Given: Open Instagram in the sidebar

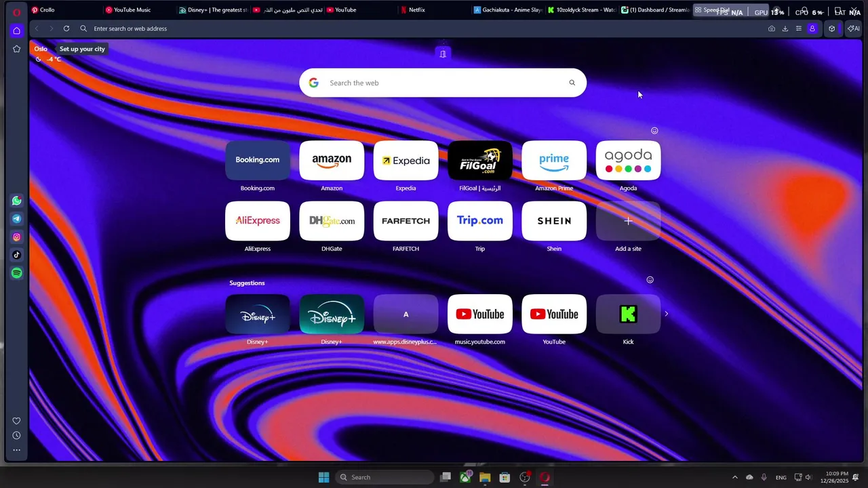Looking at the screenshot, I should (16, 237).
